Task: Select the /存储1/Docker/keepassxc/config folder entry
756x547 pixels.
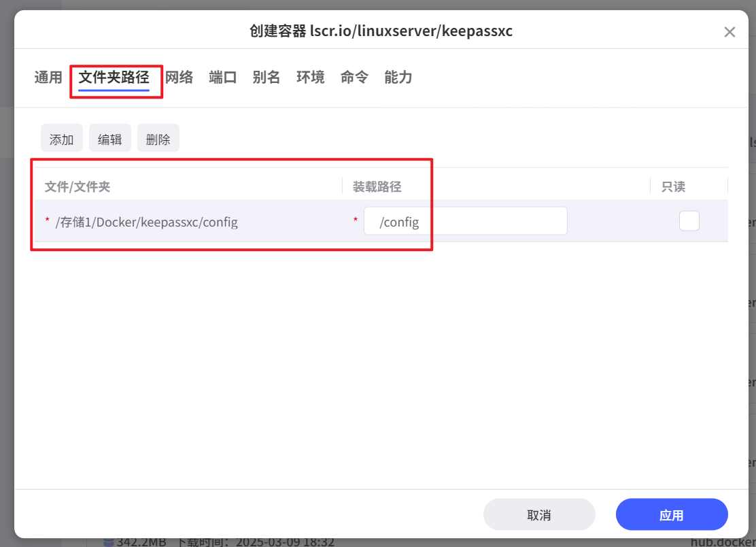Action: [147, 222]
